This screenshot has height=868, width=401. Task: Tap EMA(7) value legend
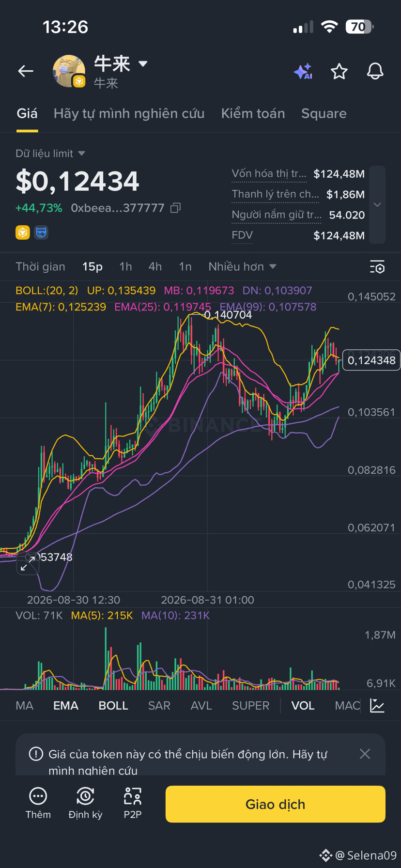click(61, 307)
